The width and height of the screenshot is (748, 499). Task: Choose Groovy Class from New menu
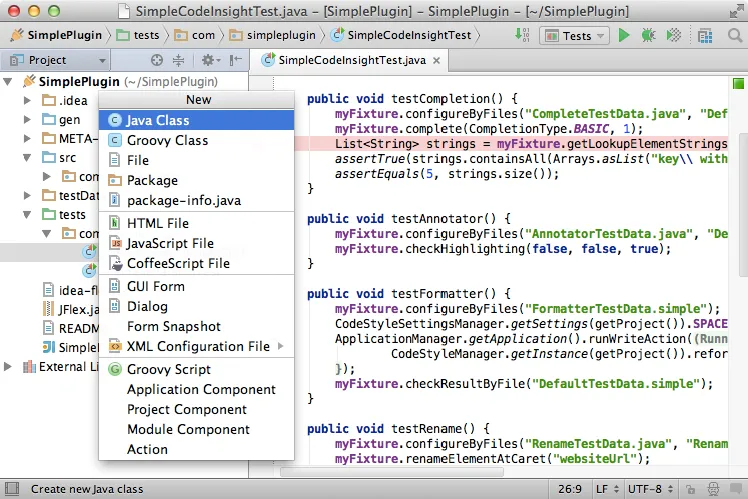[196, 140]
